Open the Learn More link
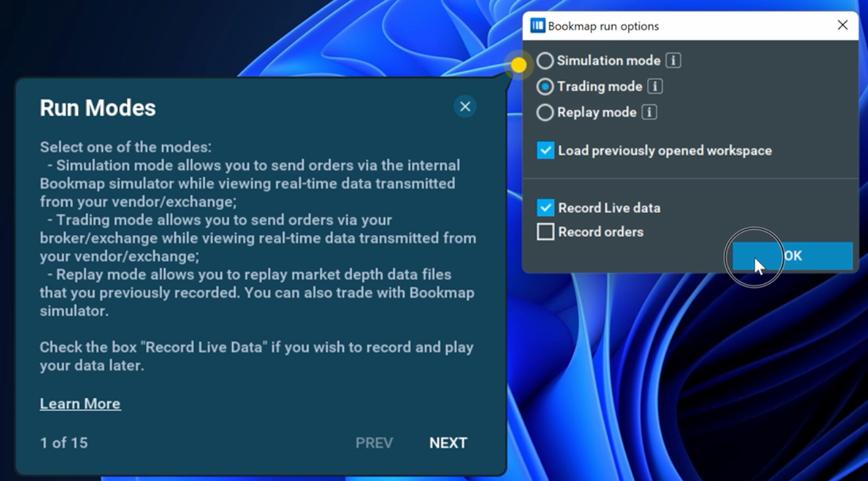The image size is (868, 481). 80,404
